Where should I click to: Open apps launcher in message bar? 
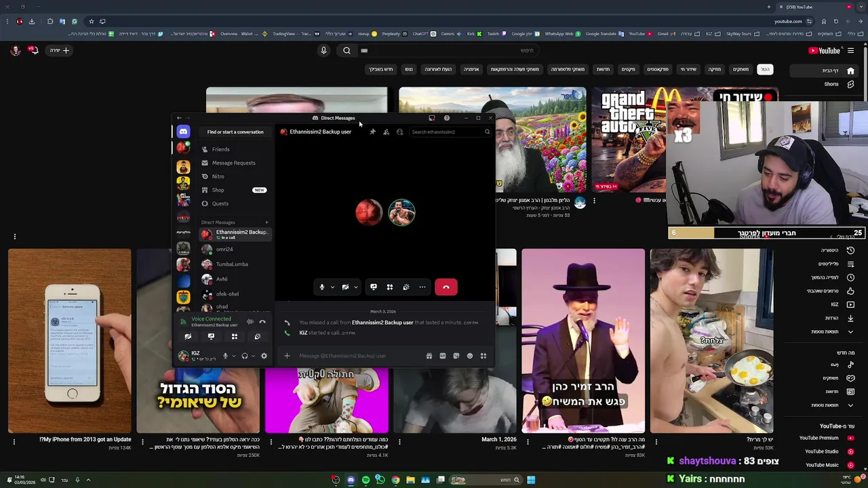pyautogui.click(x=484, y=356)
